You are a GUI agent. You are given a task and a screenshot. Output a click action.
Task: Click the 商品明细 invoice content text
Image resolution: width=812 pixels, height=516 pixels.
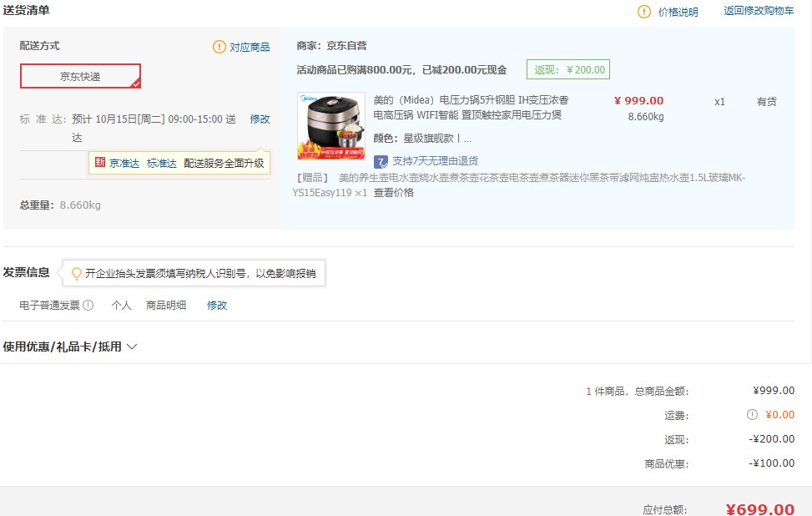tap(166, 305)
